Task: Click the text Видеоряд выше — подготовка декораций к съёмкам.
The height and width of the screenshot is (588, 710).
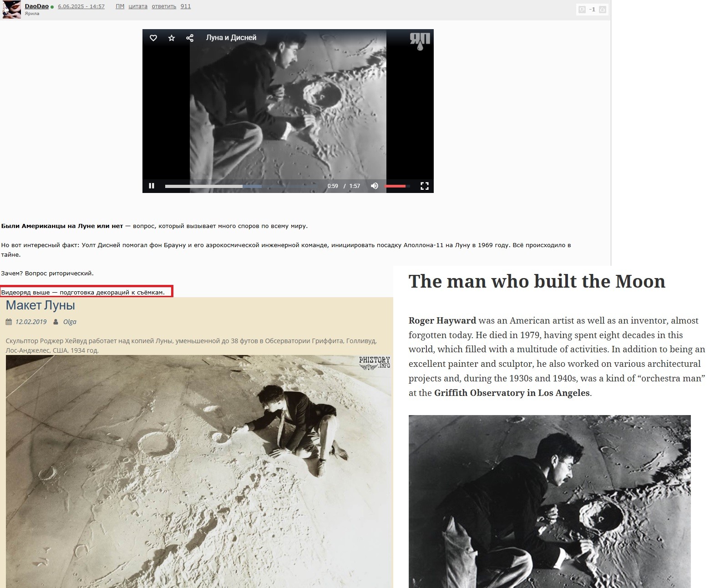Action: click(x=83, y=292)
